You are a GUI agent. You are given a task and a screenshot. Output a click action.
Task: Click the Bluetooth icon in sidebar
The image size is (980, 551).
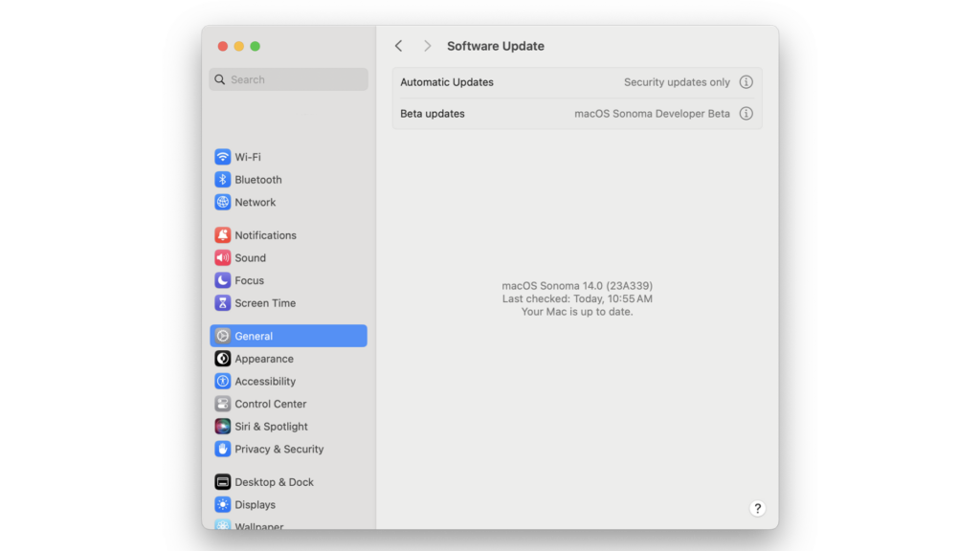[222, 179]
